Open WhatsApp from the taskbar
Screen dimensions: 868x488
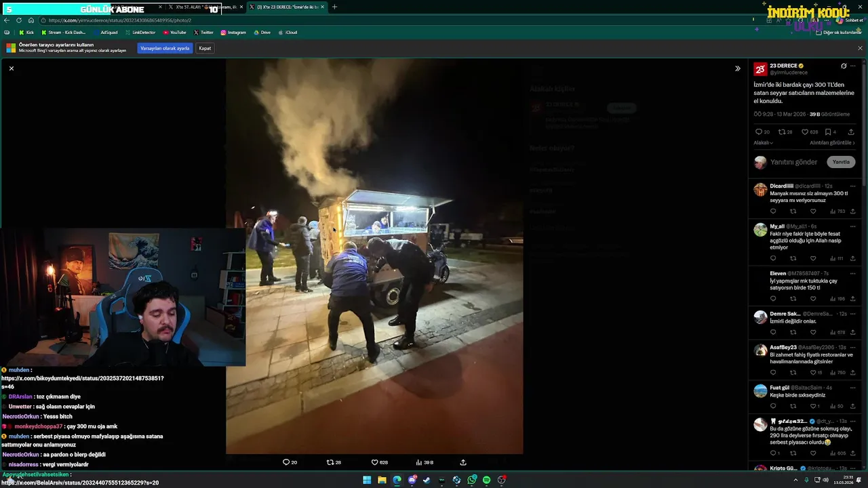(x=471, y=480)
